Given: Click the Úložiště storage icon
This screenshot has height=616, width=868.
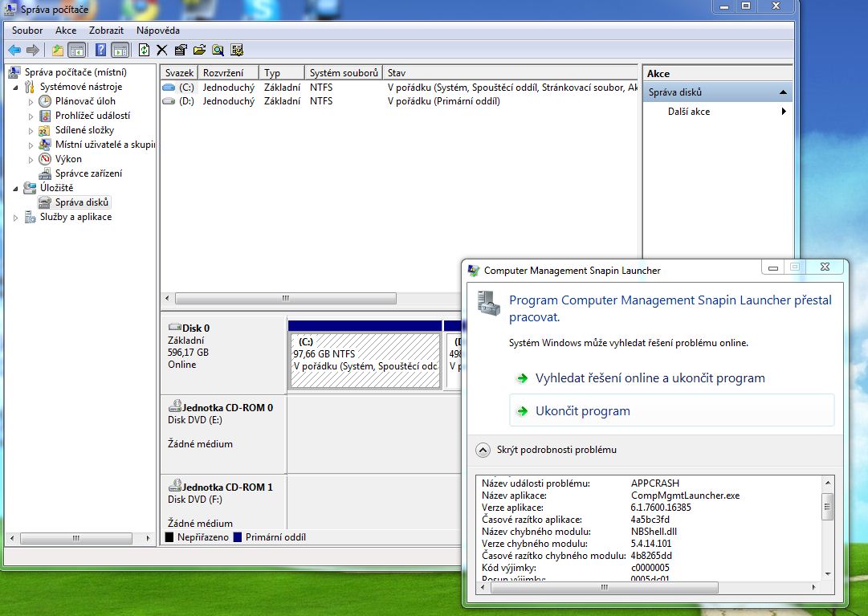Looking at the screenshot, I should click(30, 188).
